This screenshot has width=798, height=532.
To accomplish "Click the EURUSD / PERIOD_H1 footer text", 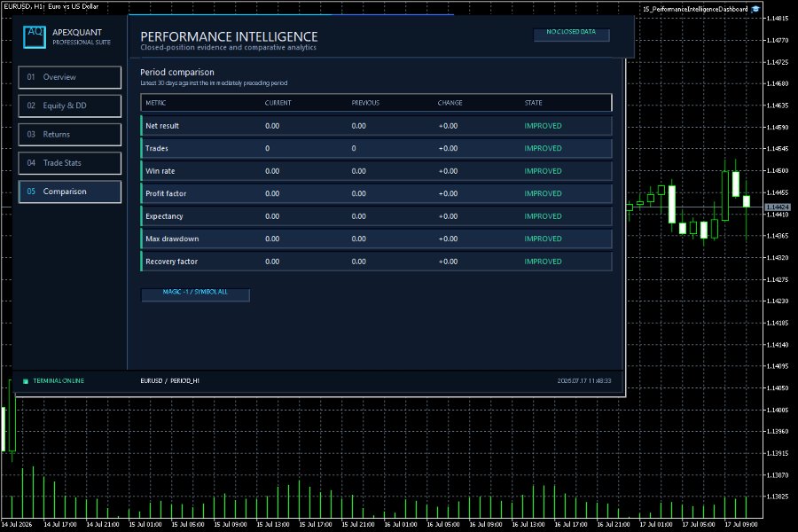I will [169, 380].
